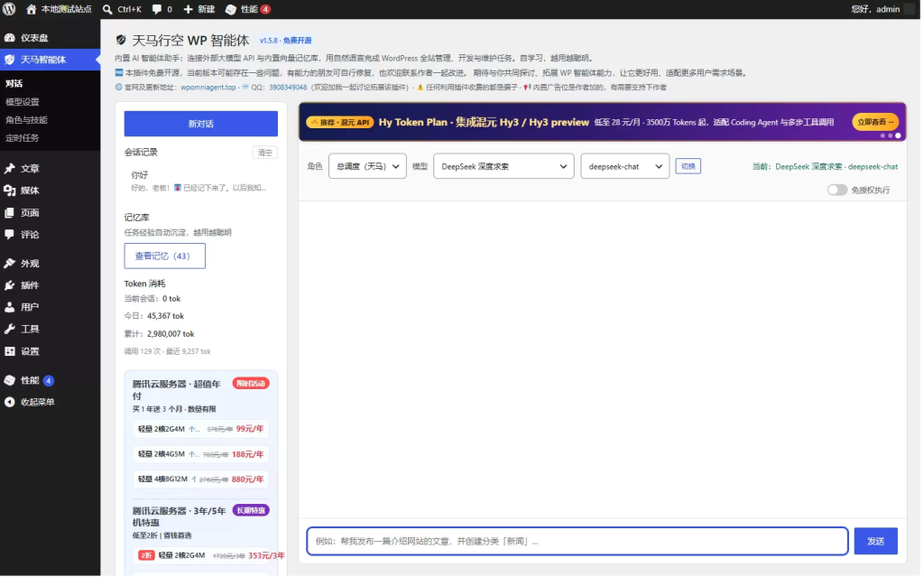Click the v1.5.8 · 免费开源 version badge
The width and height of the screenshot is (924, 577).
[287, 41]
